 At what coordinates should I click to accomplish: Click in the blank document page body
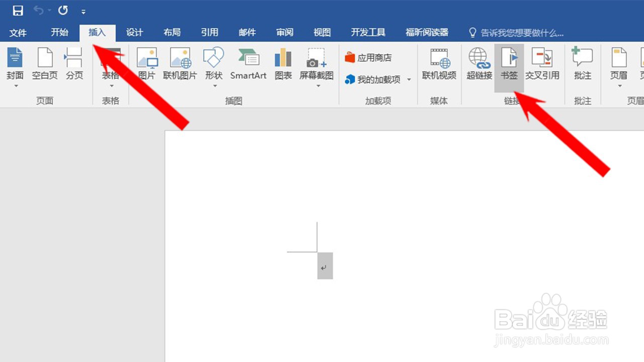[x=405, y=246]
